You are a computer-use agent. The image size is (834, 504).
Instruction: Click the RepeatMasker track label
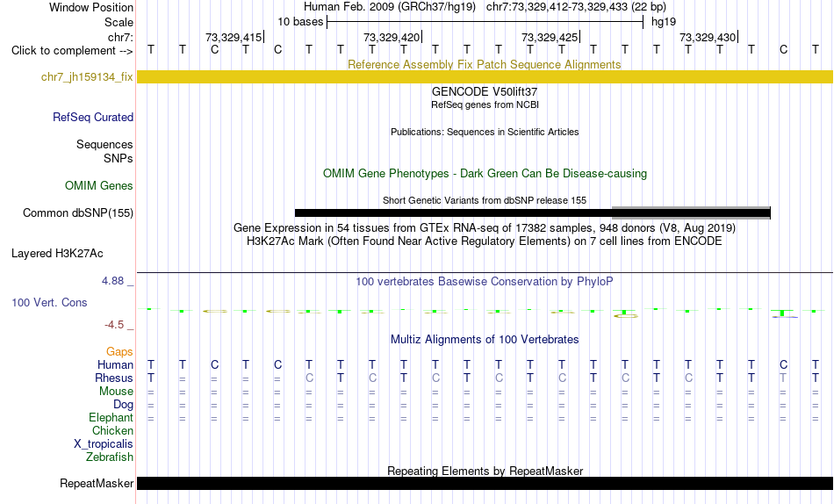(97, 483)
